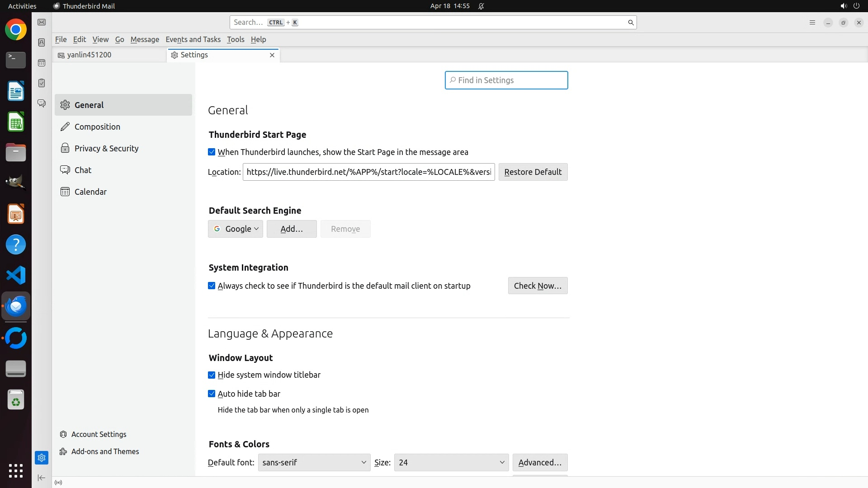This screenshot has width=868, height=488.
Task: Click the global search magnifier icon
Action: tap(631, 23)
